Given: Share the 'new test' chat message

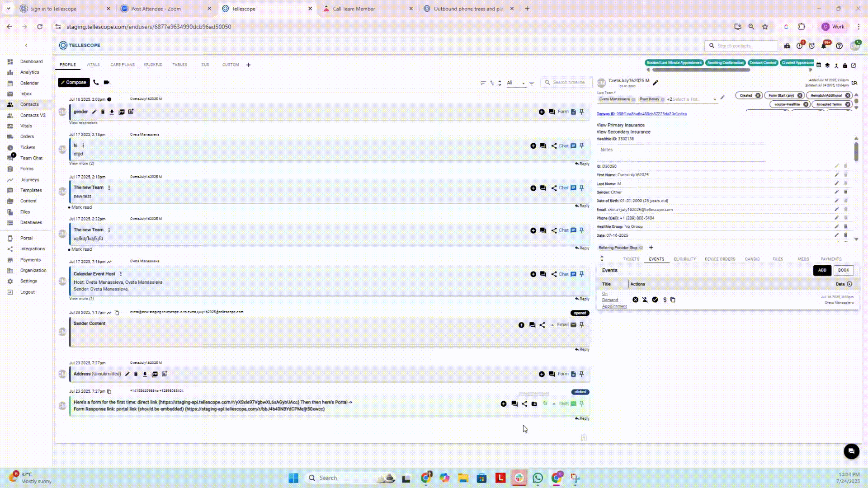Looking at the screenshot, I should point(554,188).
